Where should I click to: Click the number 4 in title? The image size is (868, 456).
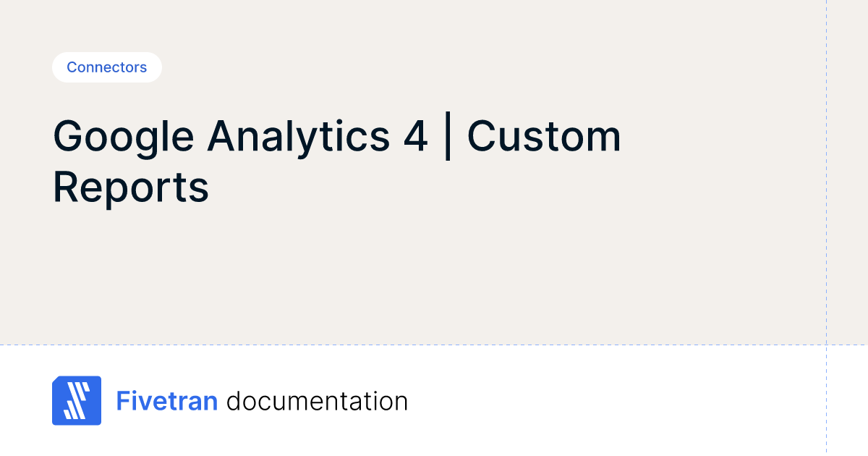[x=415, y=136]
